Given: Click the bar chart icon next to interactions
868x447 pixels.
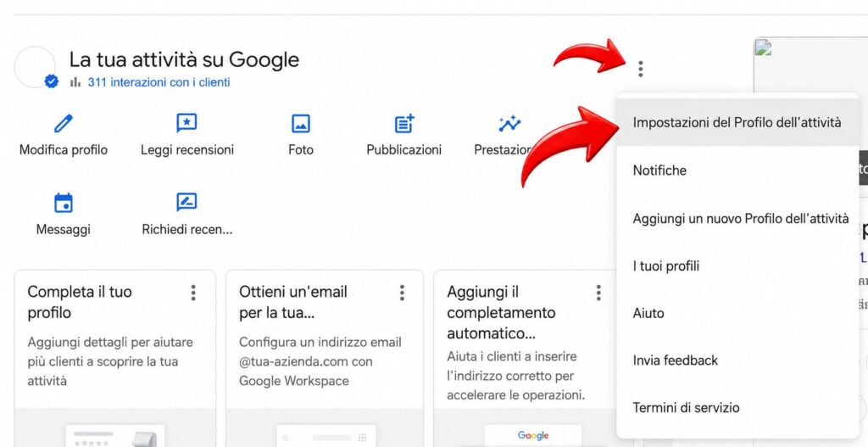Looking at the screenshot, I should (75, 82).
